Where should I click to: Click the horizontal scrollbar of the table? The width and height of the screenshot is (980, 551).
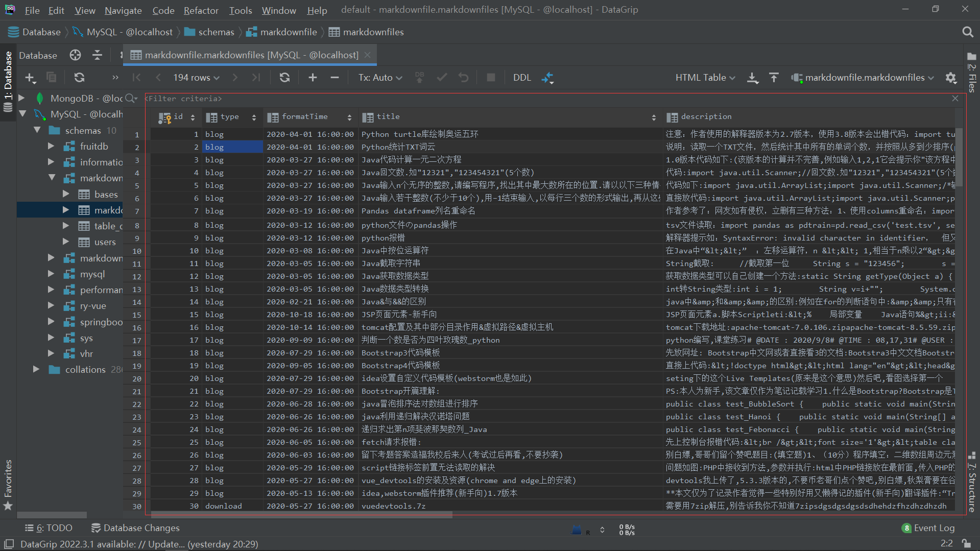tap(301, 515)
